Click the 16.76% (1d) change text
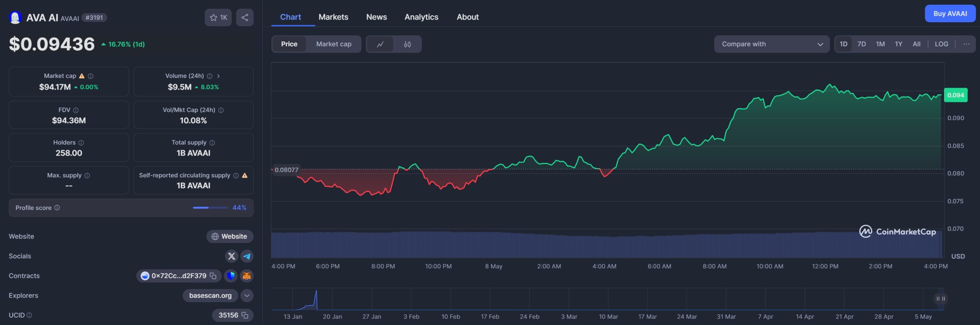This screenshot has width=980, height=325. [126, 44]
